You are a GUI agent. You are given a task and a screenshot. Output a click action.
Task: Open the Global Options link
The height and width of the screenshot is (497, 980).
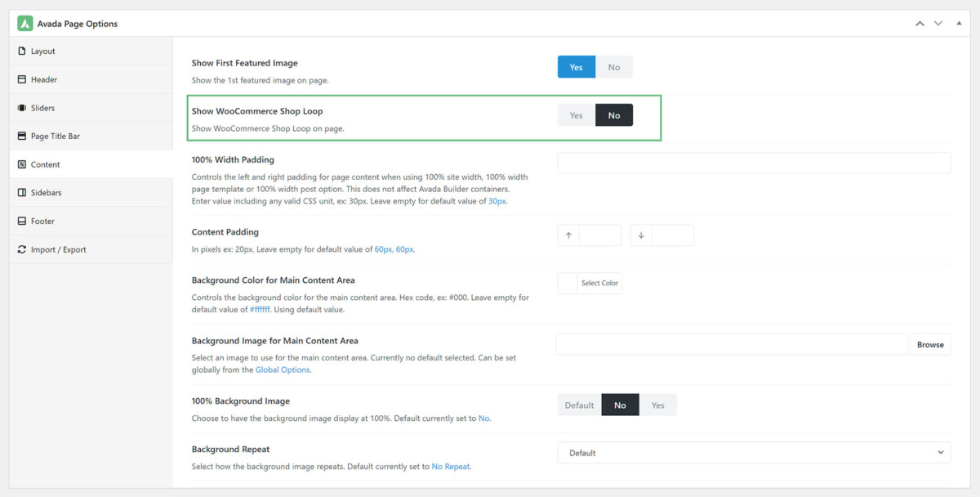pos(283,369)
